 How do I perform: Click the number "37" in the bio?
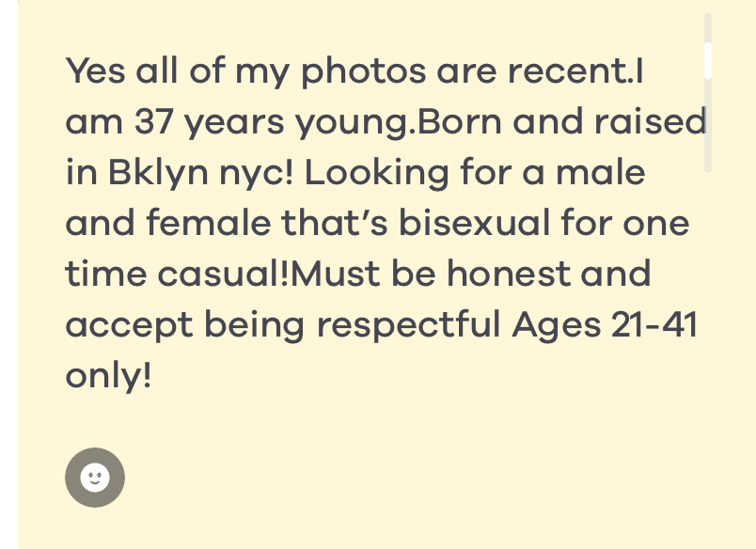[x=154, y=122]
